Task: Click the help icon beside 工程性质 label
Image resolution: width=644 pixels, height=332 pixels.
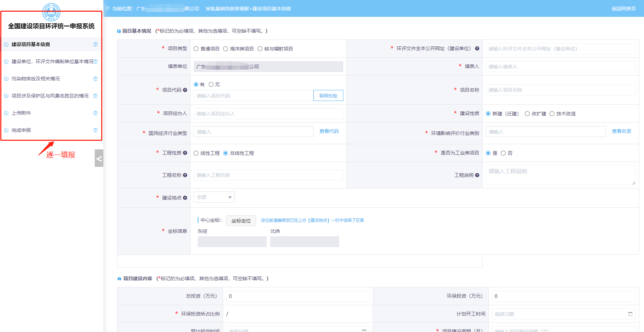Action: click(185, 153)
